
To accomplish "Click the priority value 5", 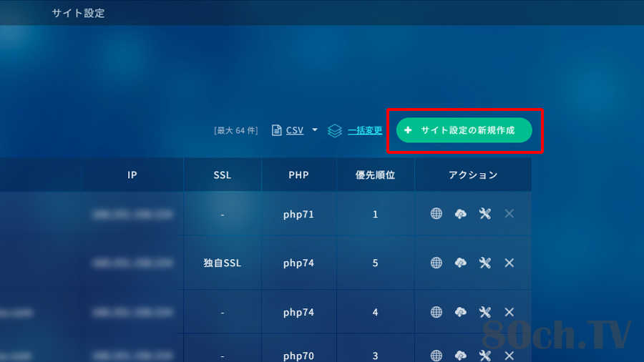I will coord(376,263).
